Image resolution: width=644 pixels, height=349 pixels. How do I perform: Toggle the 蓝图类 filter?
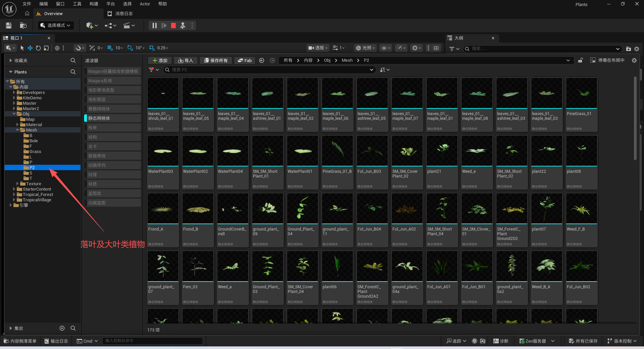pyautogui.click(x=112, y=193)
